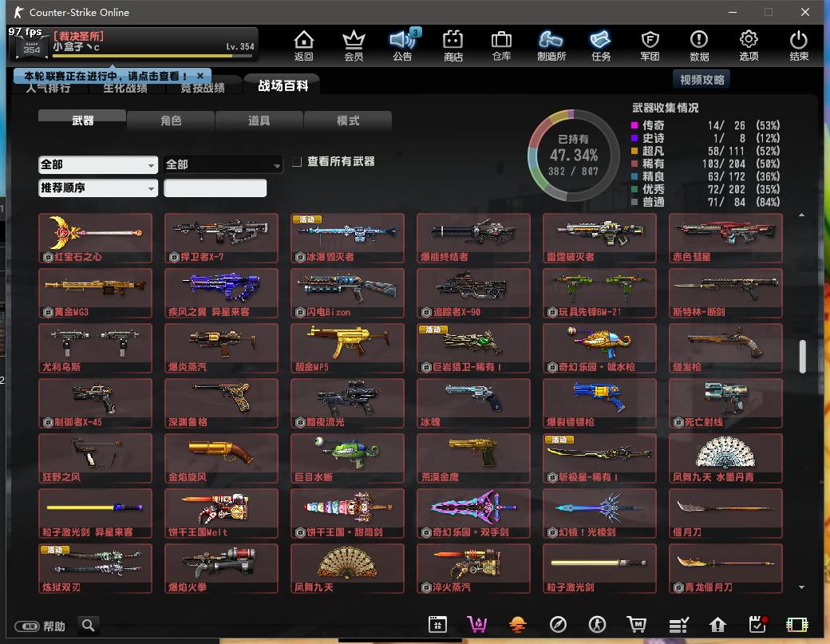Select the 青龙偃月刀 weapon card
Screen dimensions: 830x644
coord(725,568)
